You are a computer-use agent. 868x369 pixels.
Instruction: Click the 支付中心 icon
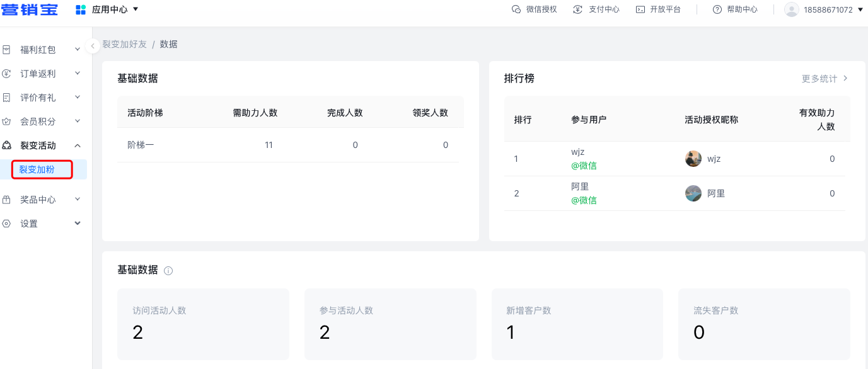click(577, 9)
